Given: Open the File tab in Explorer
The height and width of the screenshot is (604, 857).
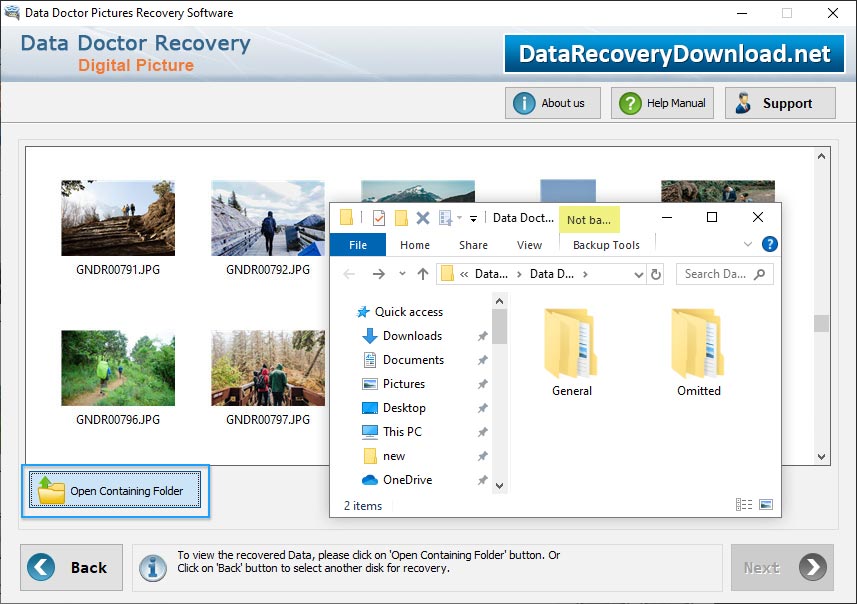Looking at the screenshot, I should pyautogui.click(x=358, y=245).
